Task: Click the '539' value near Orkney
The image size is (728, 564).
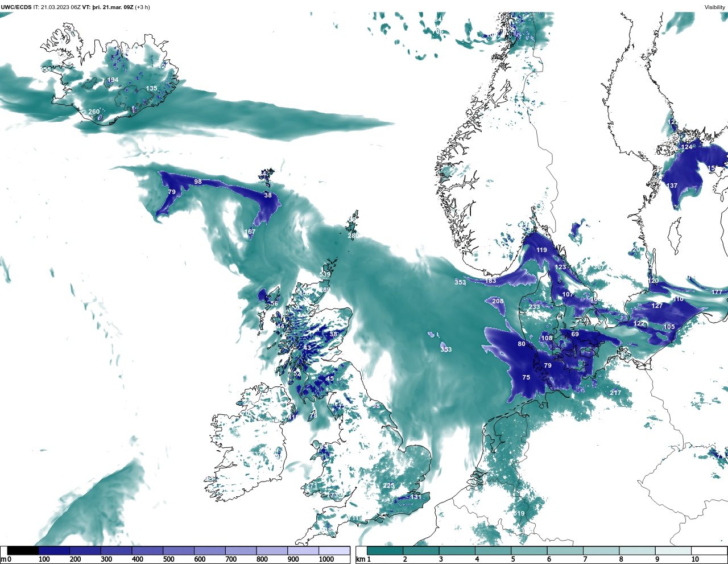Action: (325, 274)
